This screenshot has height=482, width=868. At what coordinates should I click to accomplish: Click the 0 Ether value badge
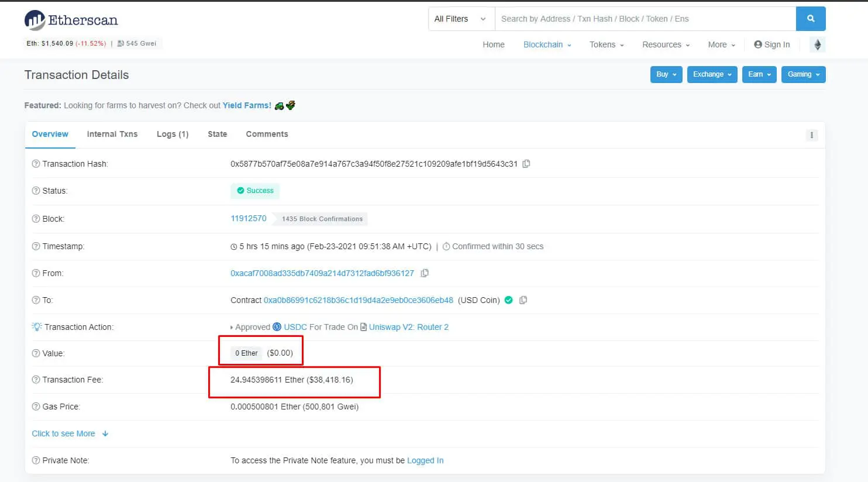[246, 353]
